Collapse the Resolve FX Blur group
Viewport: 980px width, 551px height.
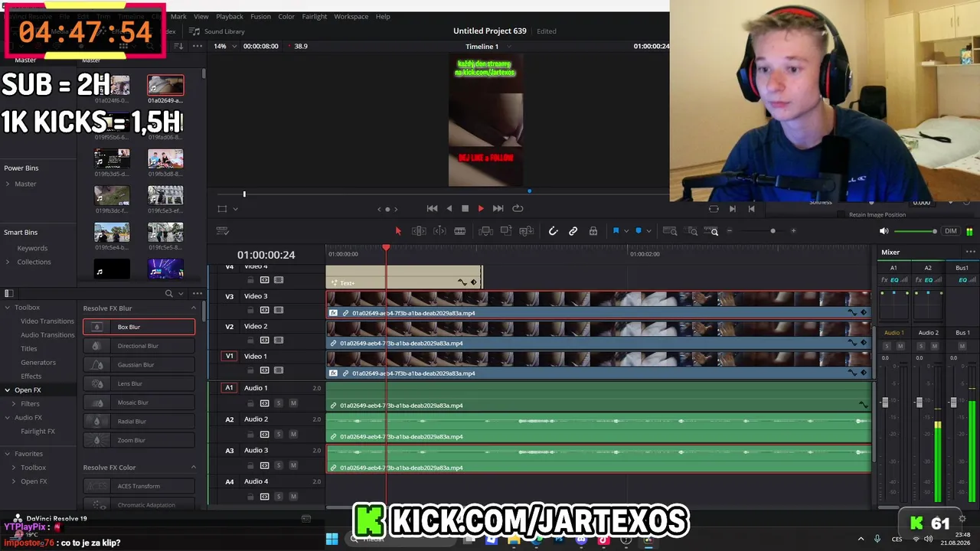(x=193, y=308)
